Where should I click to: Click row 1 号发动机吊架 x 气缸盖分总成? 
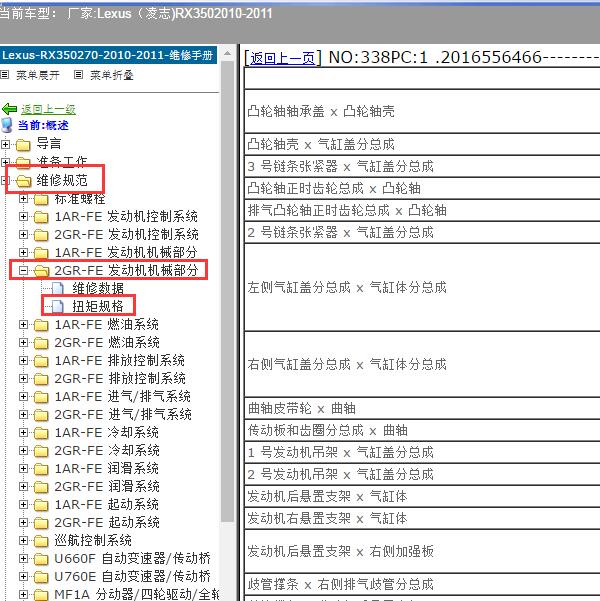point(422,453)
